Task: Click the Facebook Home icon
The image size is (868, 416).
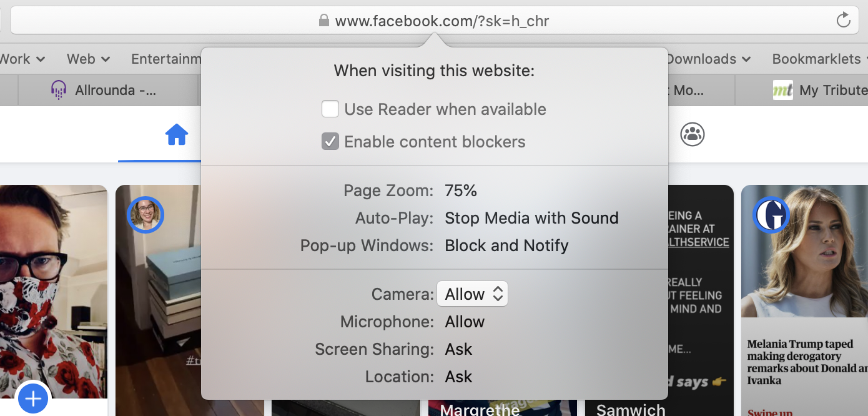Action: [x=177, y=134]
